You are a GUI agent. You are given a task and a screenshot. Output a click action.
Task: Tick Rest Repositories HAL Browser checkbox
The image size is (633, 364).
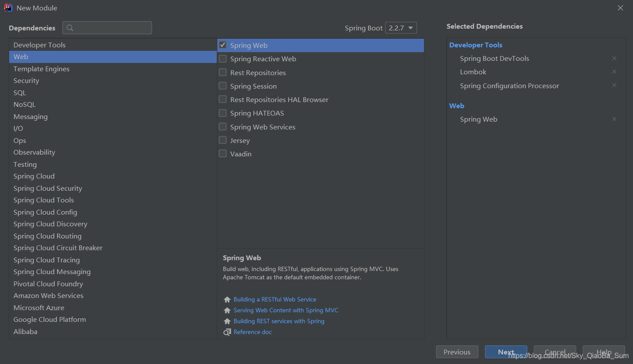pos(222,99)
